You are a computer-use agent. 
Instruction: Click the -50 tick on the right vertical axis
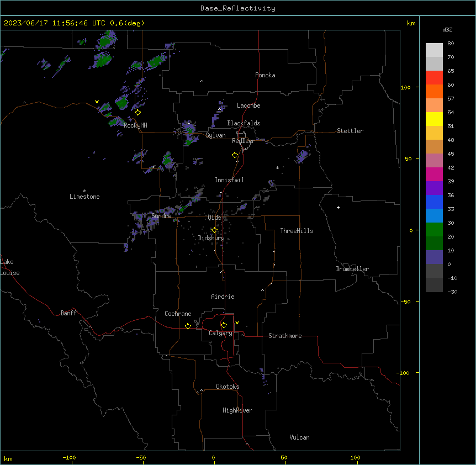(405, 302)
